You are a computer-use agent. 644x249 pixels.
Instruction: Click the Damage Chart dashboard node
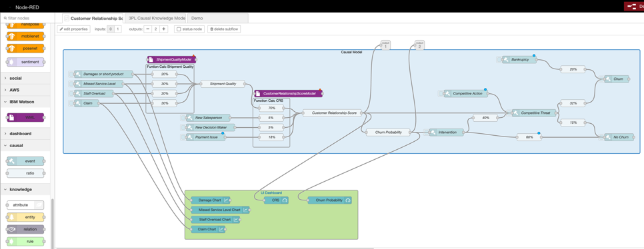211,200
